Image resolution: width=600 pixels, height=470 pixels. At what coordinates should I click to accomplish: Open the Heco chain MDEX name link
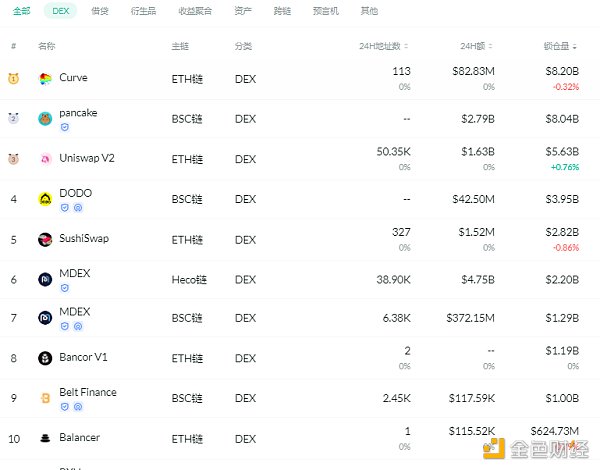coord(74,272)
